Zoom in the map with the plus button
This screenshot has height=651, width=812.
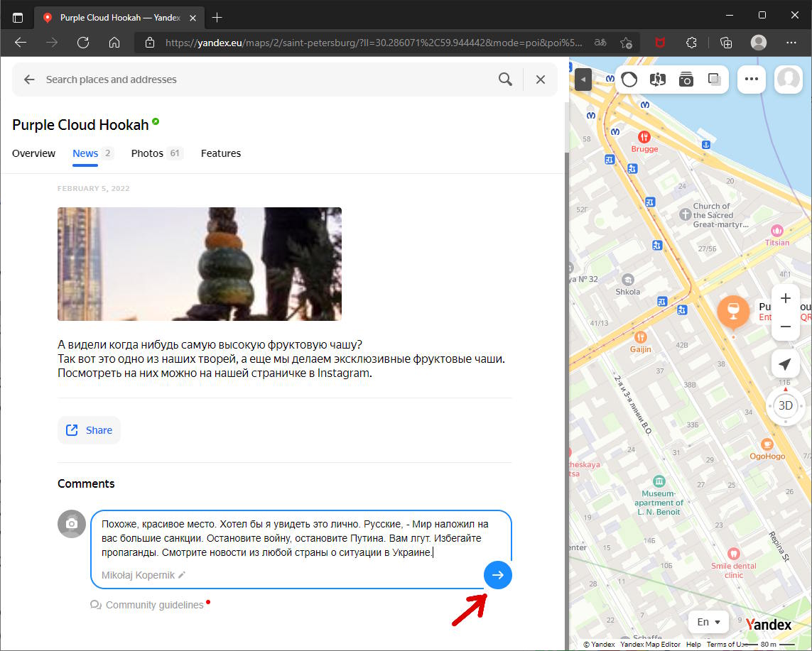786,299
